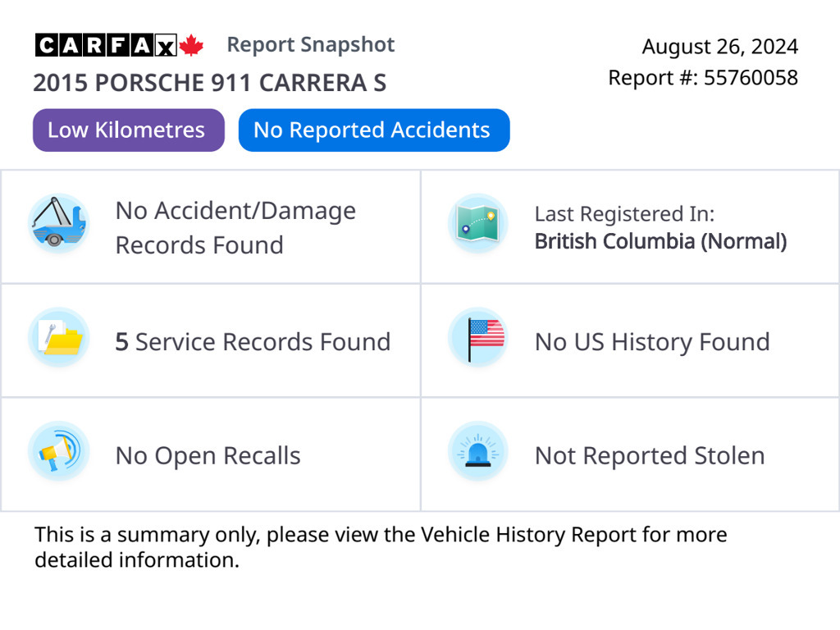Click the police siren stolen icon
The image size is (840, 630).
[478, 451]
